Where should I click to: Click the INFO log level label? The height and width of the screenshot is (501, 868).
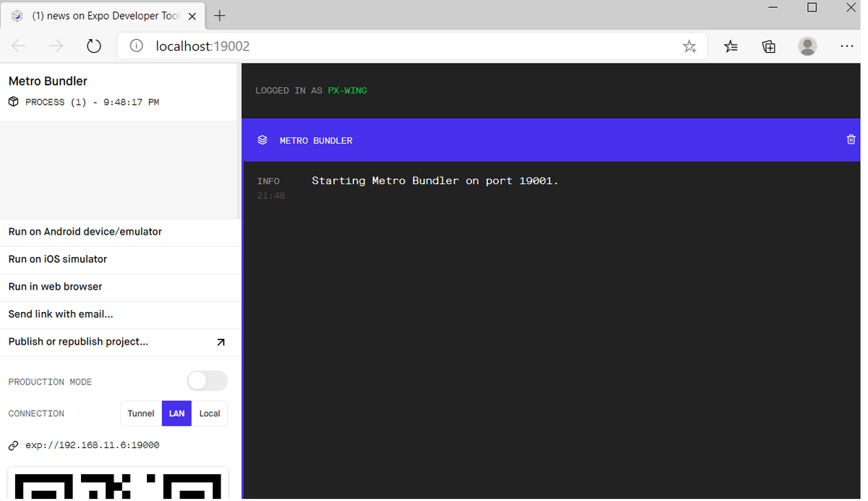coord(268,181)
